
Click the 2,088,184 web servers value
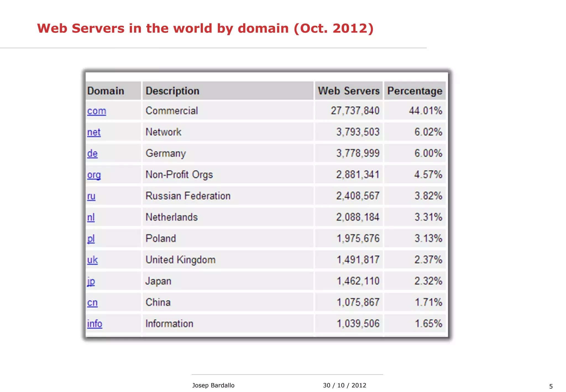click(x=358, y=217)
